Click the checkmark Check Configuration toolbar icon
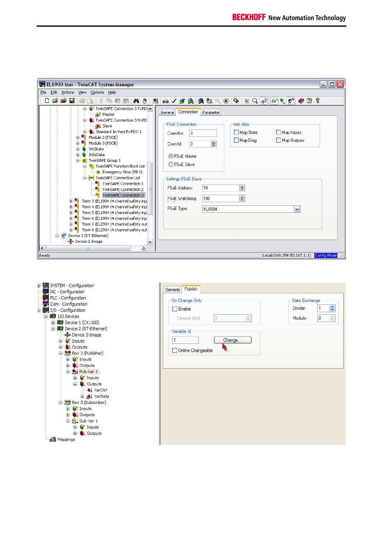The width and height of the screenshot is (392, 555). 174,101
